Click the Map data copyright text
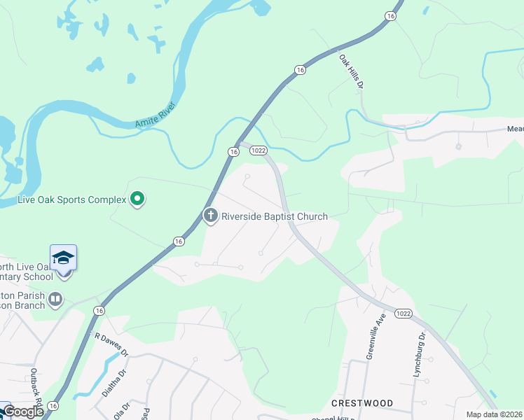 coord(495,415)
